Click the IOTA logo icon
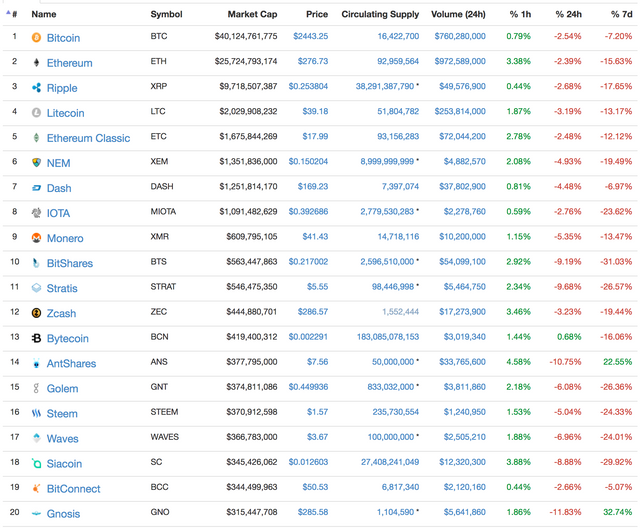 [x=36, y=213]
